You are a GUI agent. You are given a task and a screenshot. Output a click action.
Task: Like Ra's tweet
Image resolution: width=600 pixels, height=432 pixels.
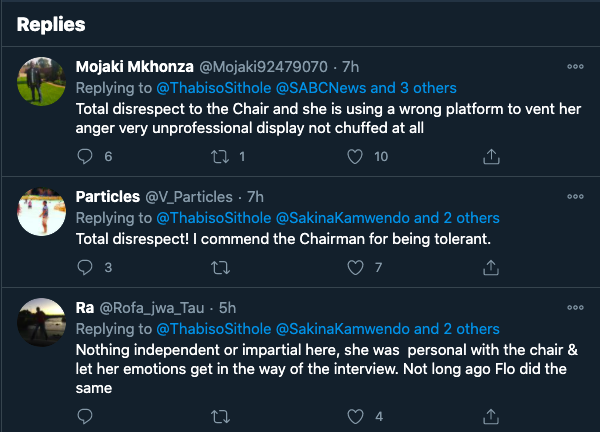point(353,417)
